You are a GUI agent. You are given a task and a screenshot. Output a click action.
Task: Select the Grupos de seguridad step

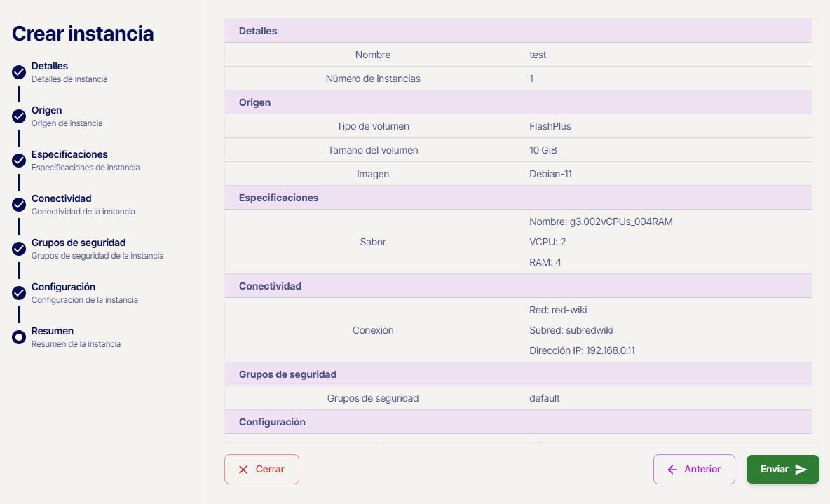79,243
